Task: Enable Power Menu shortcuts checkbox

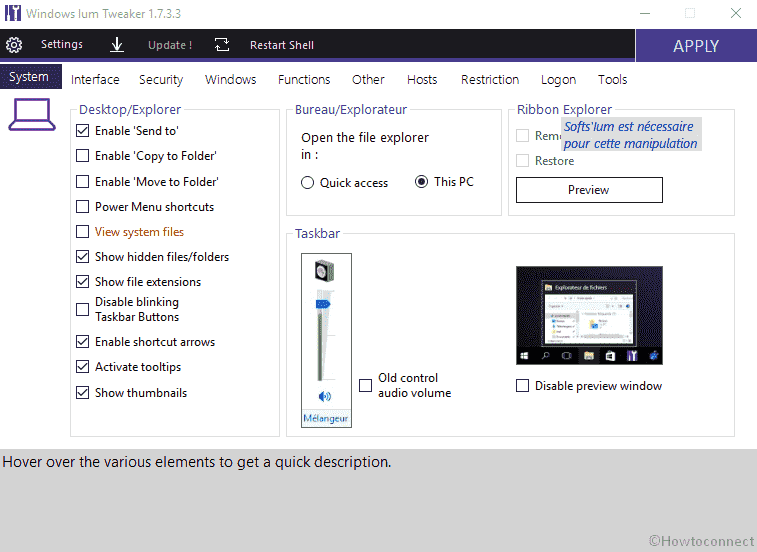Action: [83, 207]
